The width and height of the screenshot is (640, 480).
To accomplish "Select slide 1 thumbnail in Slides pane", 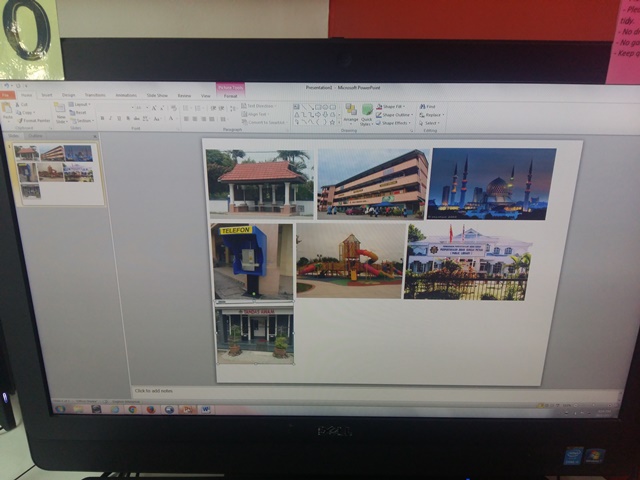I will tap(59, 173).
